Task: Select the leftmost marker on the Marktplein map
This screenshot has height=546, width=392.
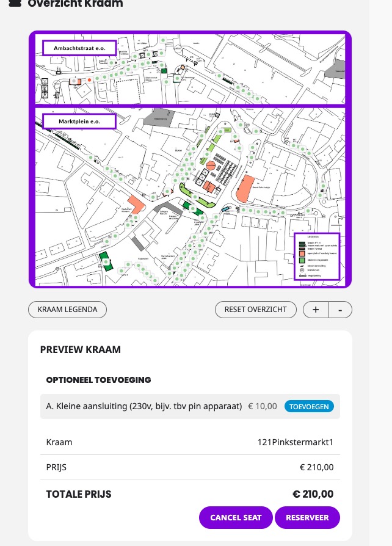Action: (x=90, y=158)
